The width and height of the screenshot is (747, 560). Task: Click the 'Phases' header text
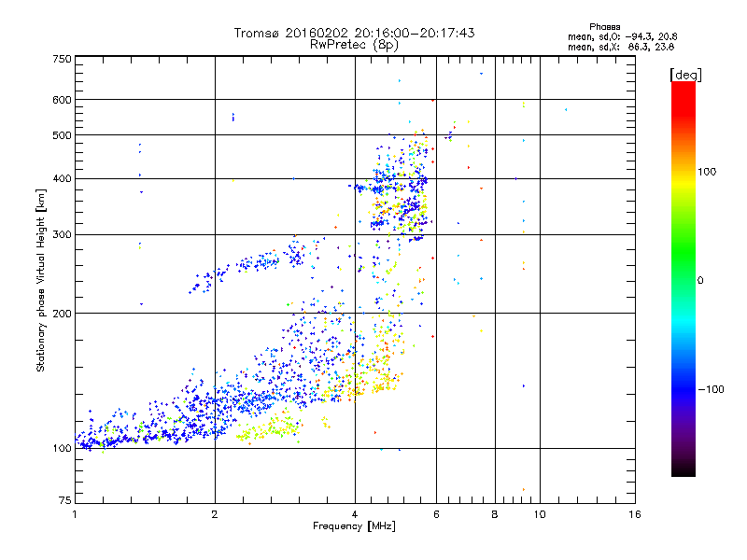tap(604, 27)
